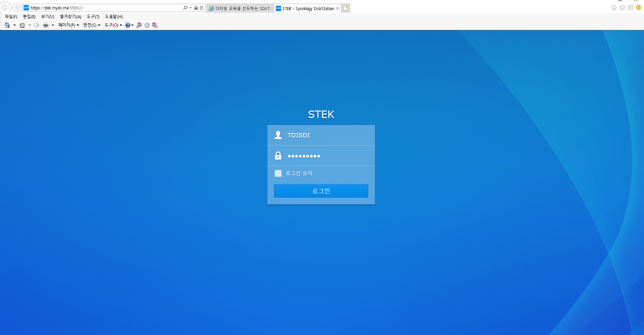Open the 파일(F) menu
Image resolution: width=644 pixels, height=335 pixels.
click(x=11, y=16)
